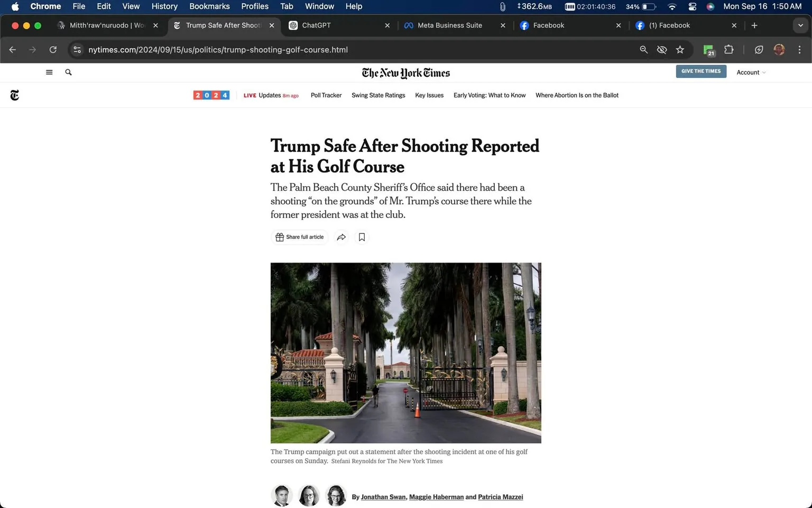Click the browser profile avatar

(779, 49)
